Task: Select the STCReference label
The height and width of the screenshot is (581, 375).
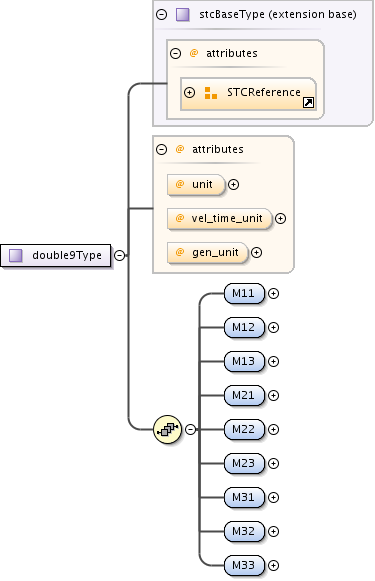Action: click(x=263, y=92)
